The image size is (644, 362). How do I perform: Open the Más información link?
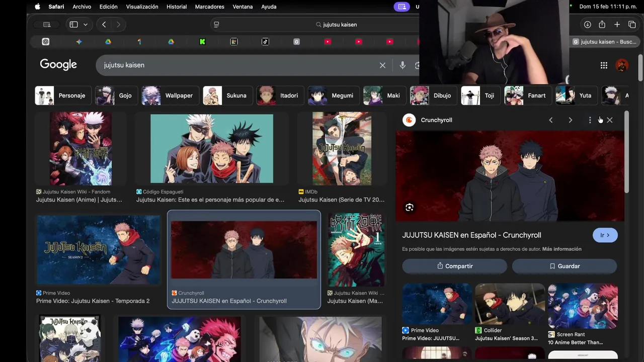pyautogui.click(x=561, y=249)
